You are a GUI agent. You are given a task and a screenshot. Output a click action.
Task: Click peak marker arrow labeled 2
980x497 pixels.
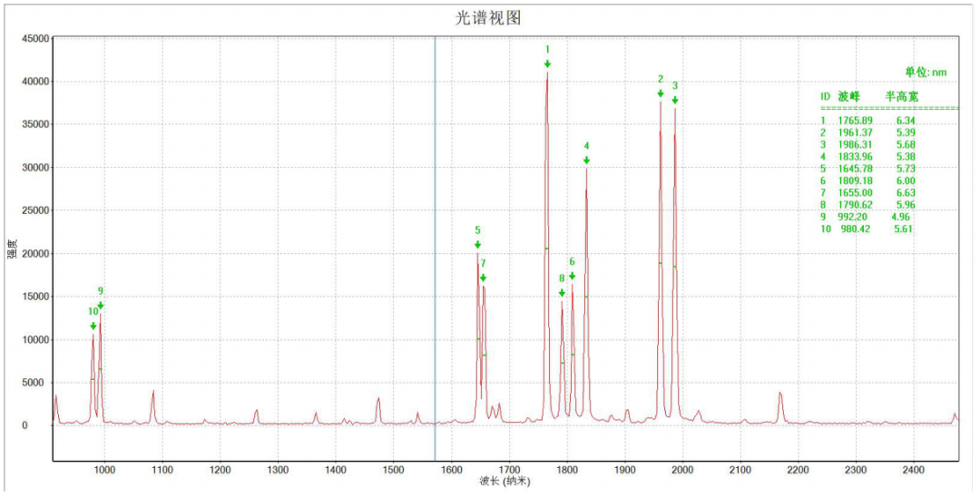660,93
